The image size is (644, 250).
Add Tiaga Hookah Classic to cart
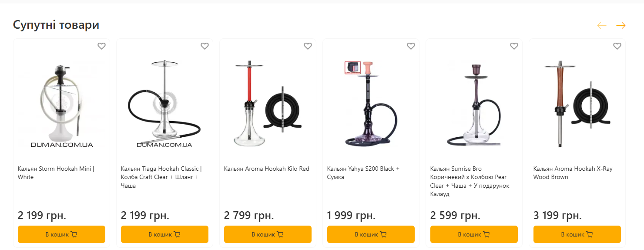click(164, 234)
